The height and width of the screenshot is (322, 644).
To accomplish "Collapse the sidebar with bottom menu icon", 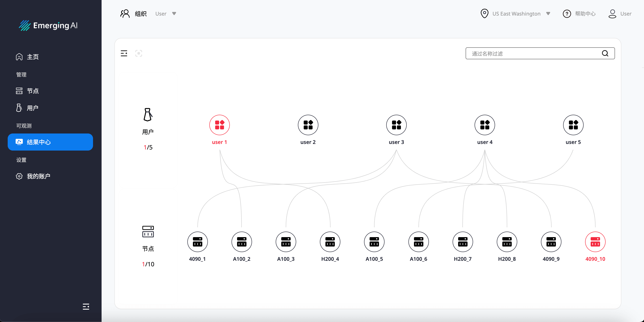I will coord(86,306).
